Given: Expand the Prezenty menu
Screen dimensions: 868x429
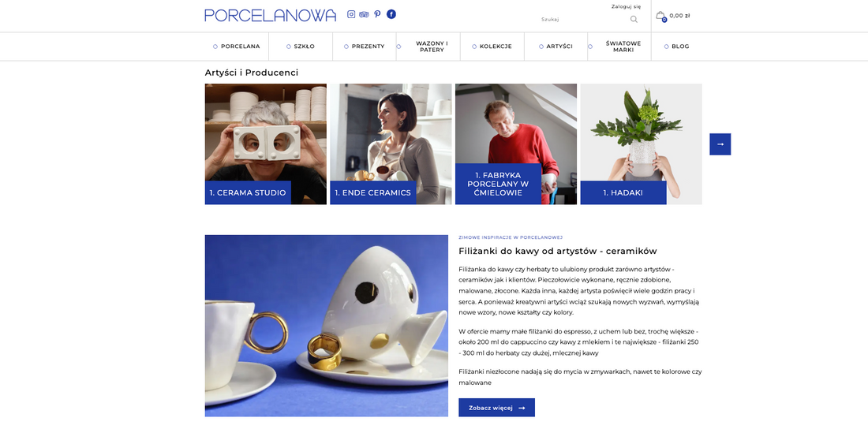Looking at the screenshot, I should (365, 47).
